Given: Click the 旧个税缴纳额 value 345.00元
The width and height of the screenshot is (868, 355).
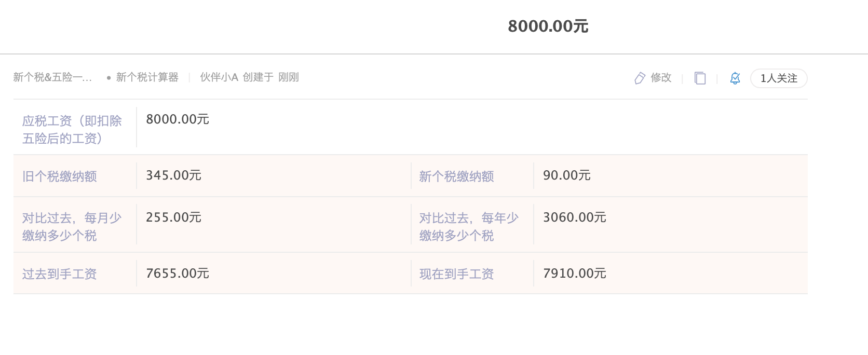Looking at the screenshot, I should pos(173,175).
